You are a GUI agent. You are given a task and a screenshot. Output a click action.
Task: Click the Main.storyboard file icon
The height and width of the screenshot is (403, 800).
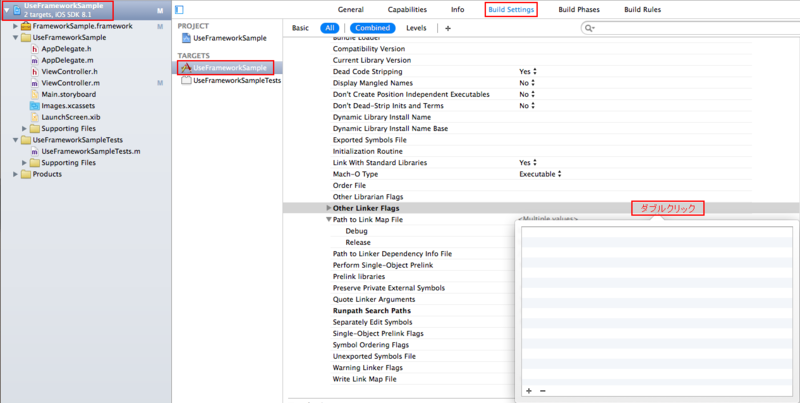click(x=35, y=94)
